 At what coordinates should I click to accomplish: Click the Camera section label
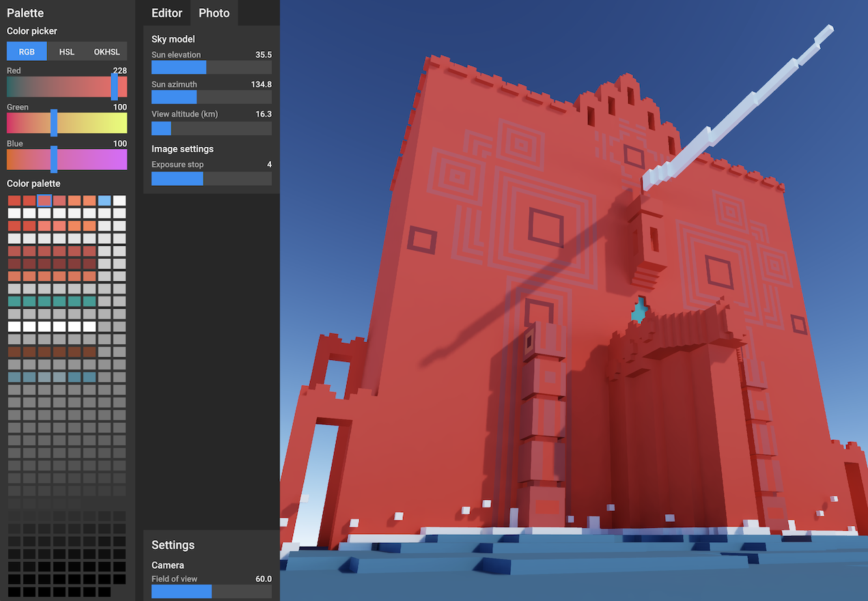(168, 565)
